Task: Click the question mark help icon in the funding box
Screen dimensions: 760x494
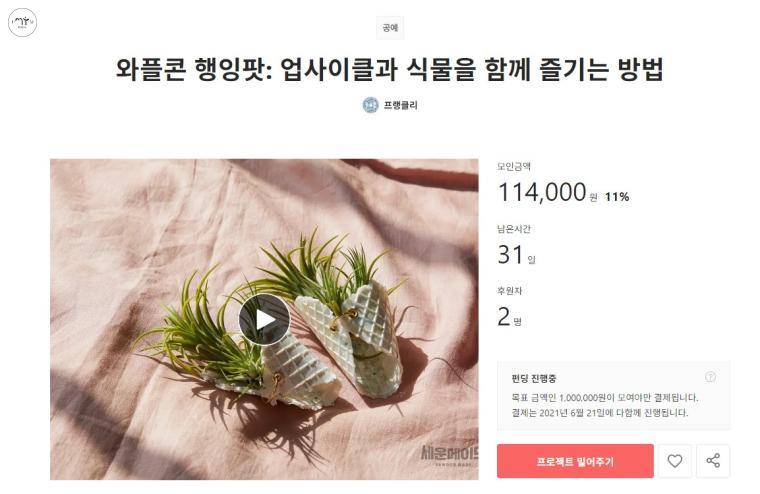Action: 710,377
